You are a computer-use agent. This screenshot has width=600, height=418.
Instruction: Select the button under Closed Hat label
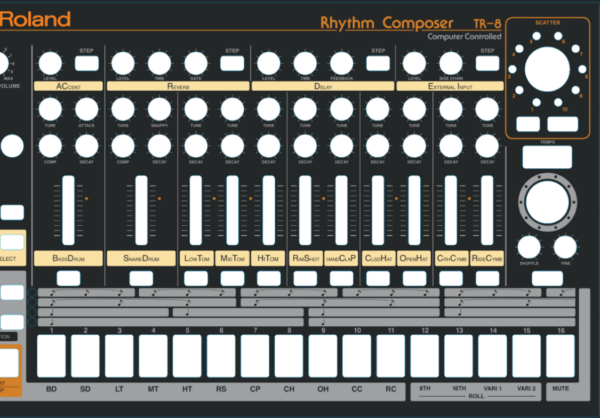pos(378,278)
